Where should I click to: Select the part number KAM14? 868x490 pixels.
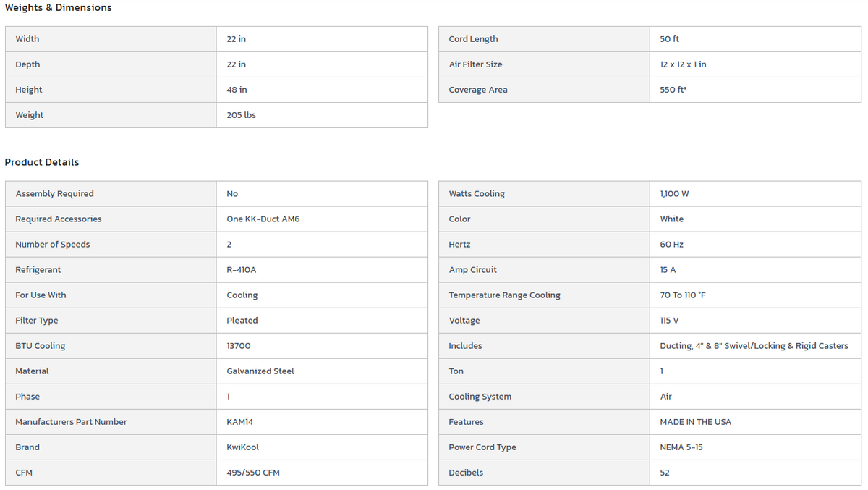[239, 422]
